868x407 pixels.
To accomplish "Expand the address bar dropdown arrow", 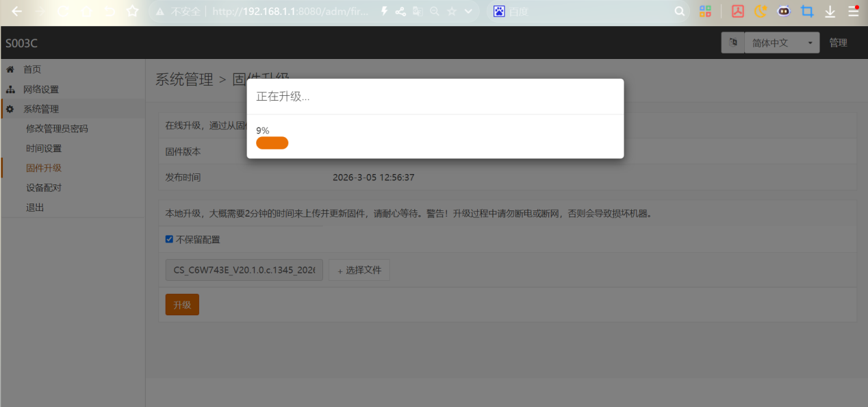I will coord(468,12).
